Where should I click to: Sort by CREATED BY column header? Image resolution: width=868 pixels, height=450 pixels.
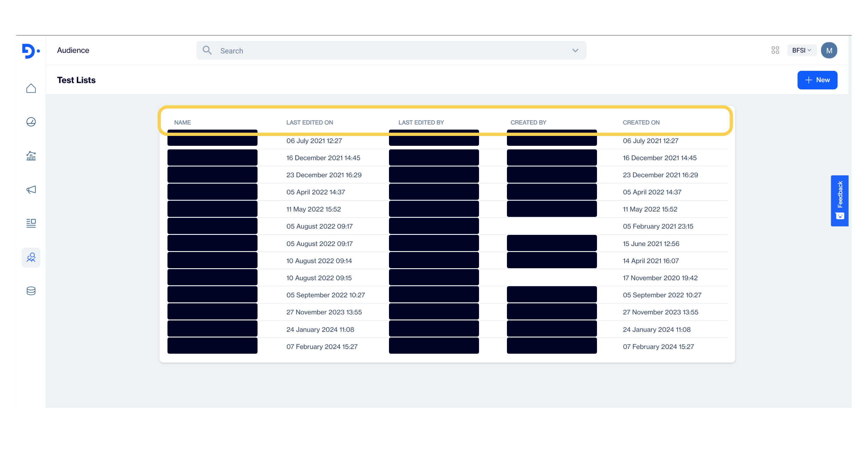(528, 123)
